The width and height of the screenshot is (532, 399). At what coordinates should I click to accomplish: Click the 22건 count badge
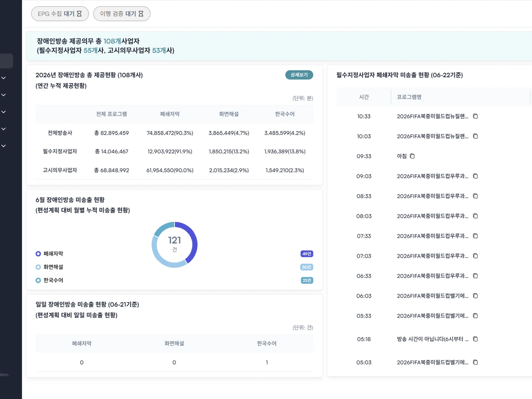(x=307, y=281)
